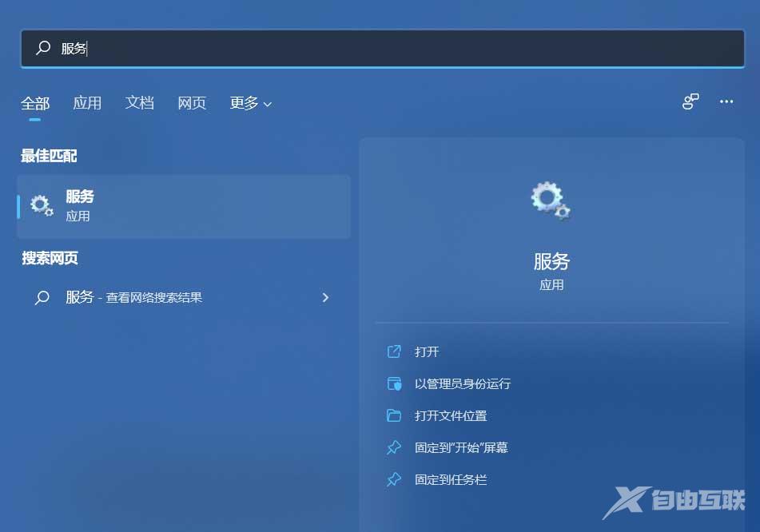Expand the 服务 web search suggestion arrow

[325, 297]
